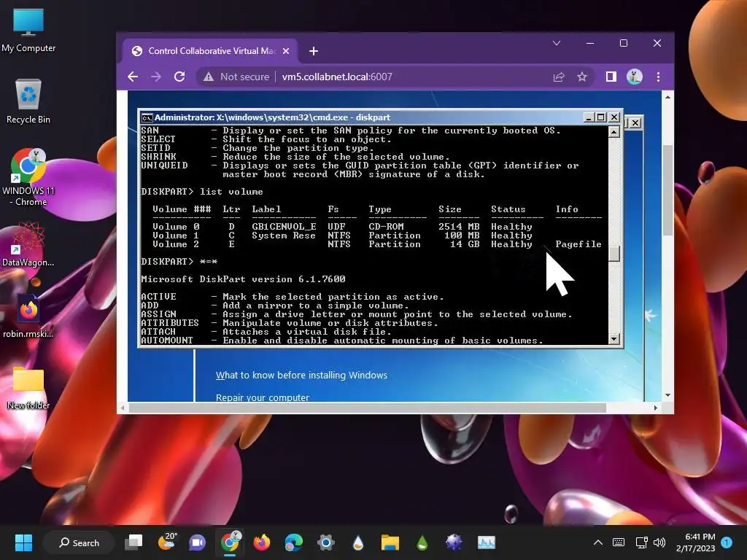Bookmark this tab with the star icon
This screenshot has width=747, height=560.
(581, 77)
